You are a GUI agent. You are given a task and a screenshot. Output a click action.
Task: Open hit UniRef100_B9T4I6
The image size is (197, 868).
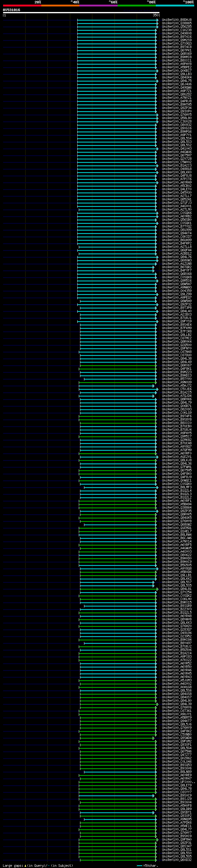pyautogui.click(x=177, y=37)
